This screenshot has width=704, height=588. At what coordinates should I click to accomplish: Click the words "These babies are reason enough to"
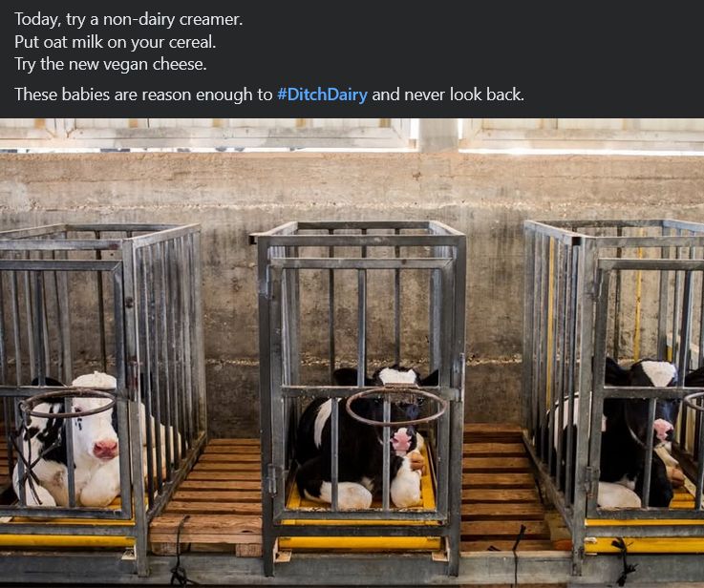click(x=143, y=94)
